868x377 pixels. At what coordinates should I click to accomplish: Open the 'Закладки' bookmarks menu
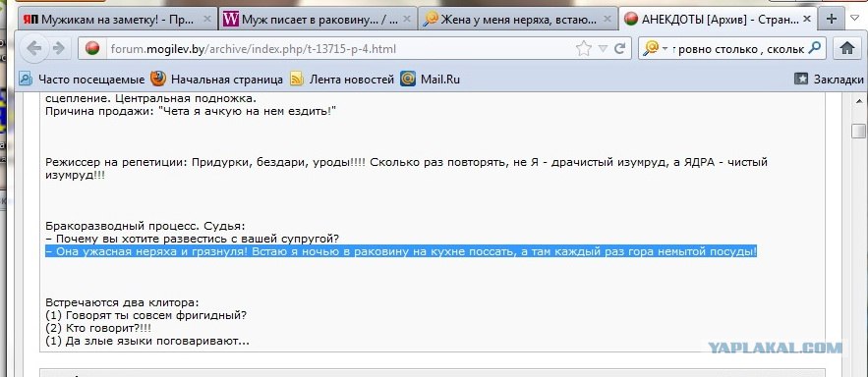(830, 80)
